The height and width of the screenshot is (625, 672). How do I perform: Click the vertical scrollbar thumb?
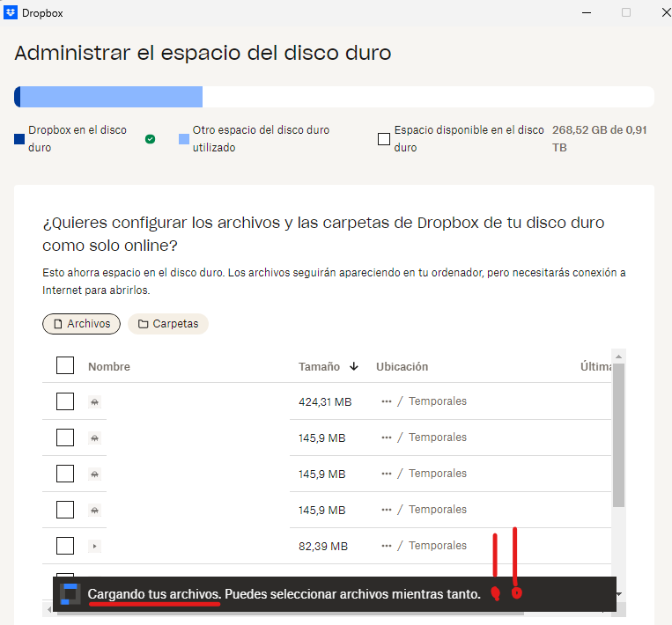618,435
